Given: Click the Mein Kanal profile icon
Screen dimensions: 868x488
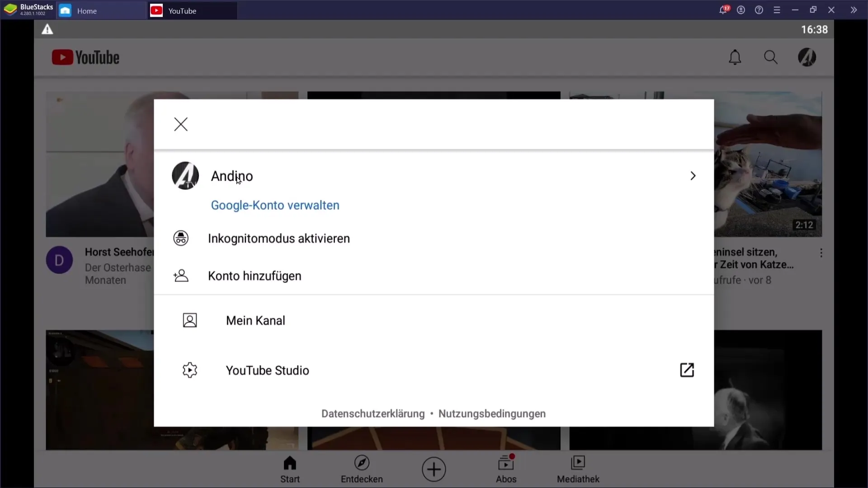Looking at the screenshot, I should (x=190, y=320).
